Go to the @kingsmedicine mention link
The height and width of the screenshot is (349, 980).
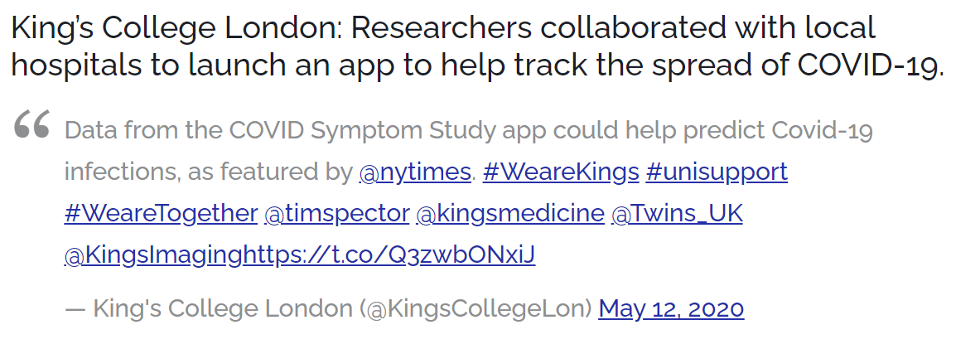(510, 213)
